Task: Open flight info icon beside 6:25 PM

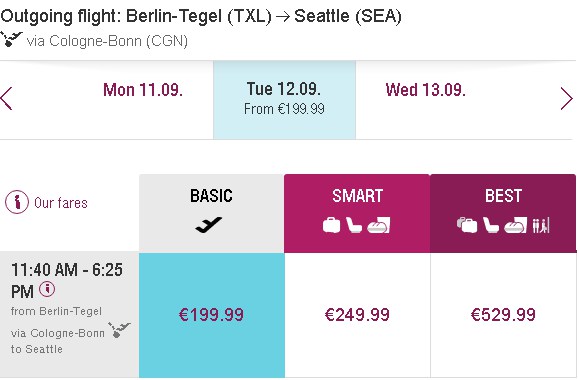Action: pos(47,289)
